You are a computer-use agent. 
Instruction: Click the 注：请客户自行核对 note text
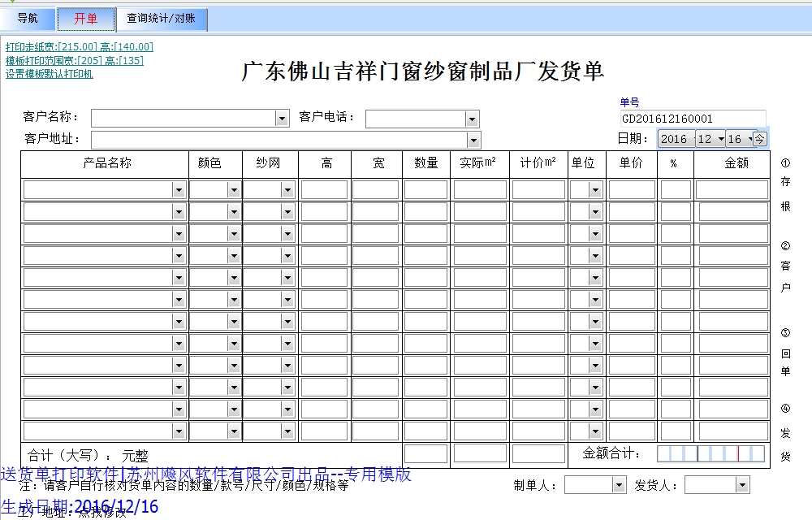click(x=184, y=486)
